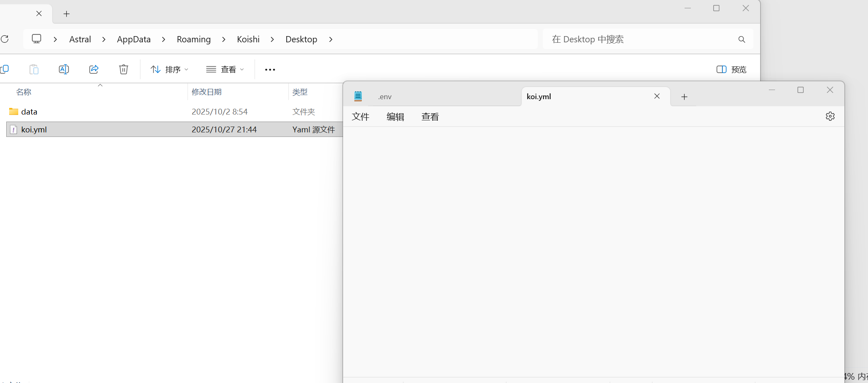868x383 pixels.
Task: Open the three-dot more options menu
Action: coord(270,70)
